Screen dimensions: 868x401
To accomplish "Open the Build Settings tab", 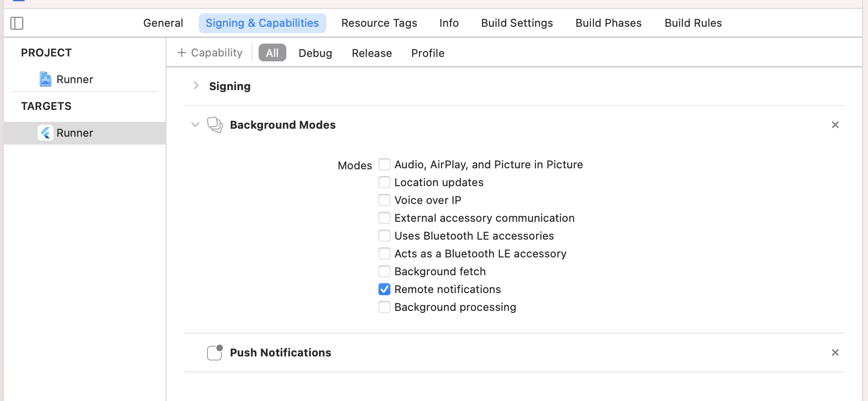I will pos(517,23).
